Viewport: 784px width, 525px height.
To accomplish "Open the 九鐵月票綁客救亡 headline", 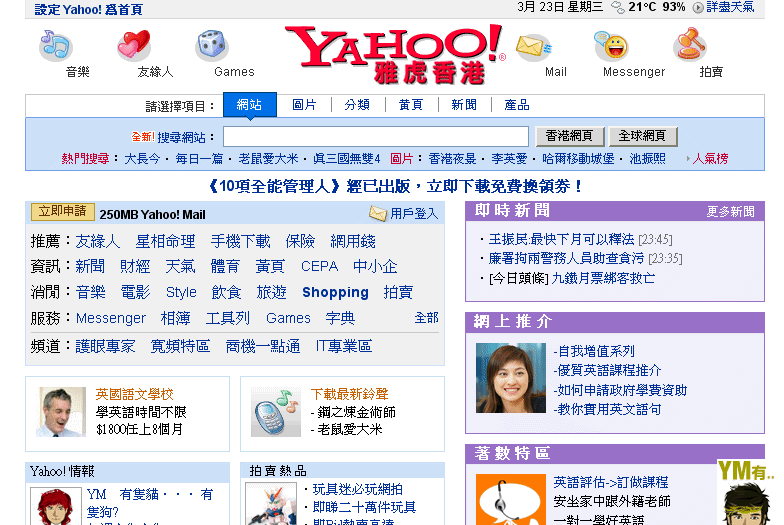I will [x=603, y=278].
